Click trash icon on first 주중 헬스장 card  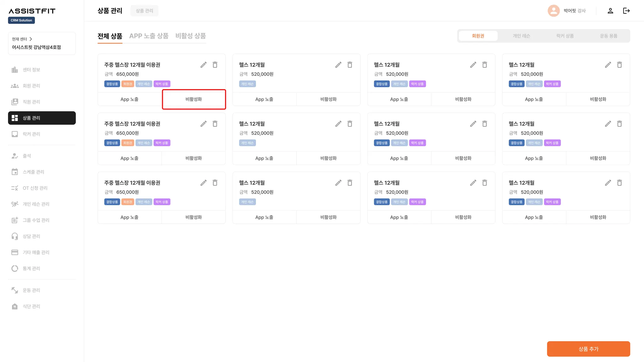[x=215, y=65]
